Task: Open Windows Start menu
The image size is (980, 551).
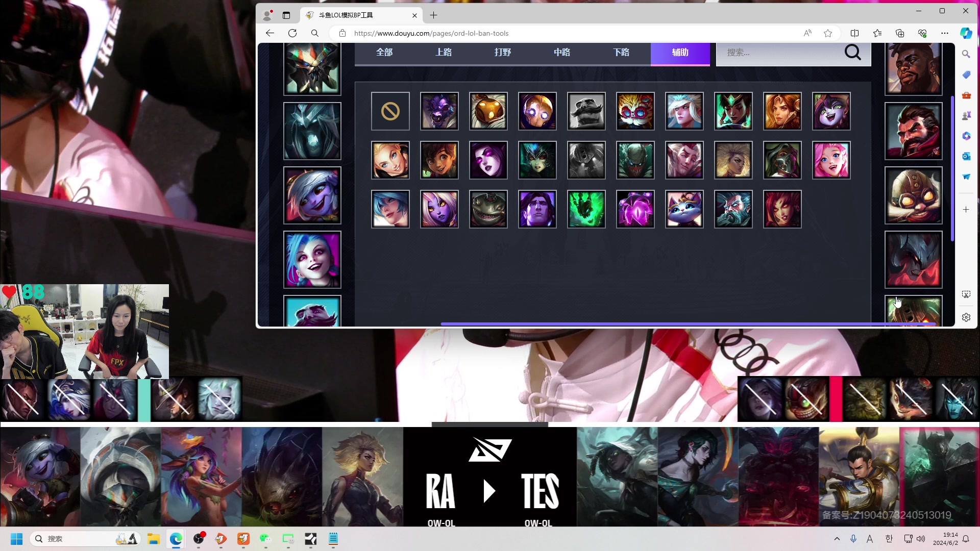Action: click(17, 539)
